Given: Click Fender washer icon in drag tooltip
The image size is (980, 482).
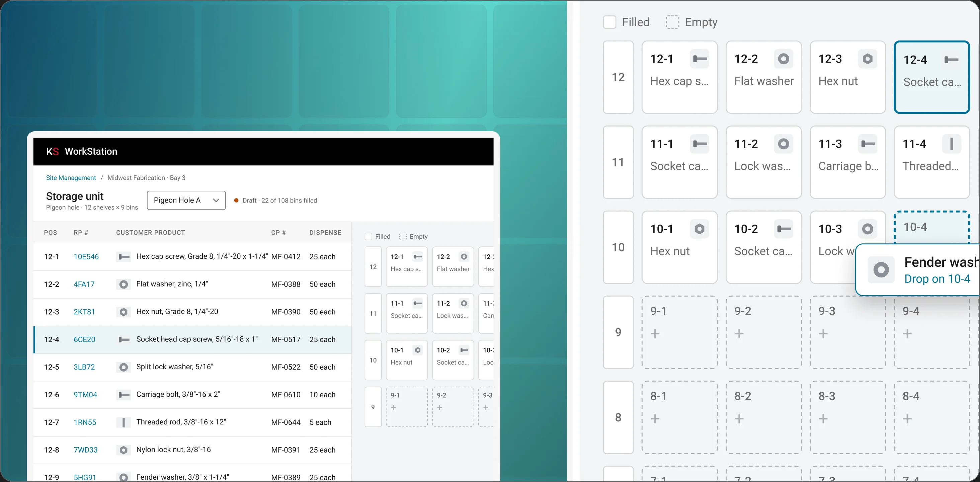Looking at the screenshot, I should pos(881,270).
